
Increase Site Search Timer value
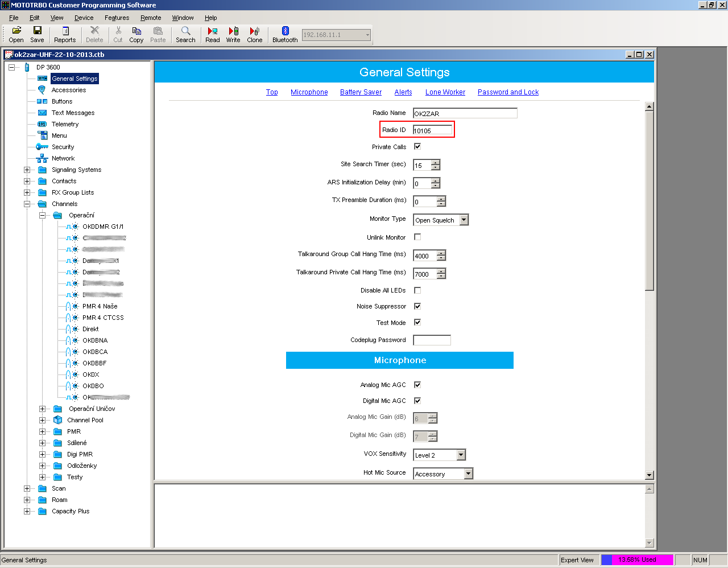(436, 163)
